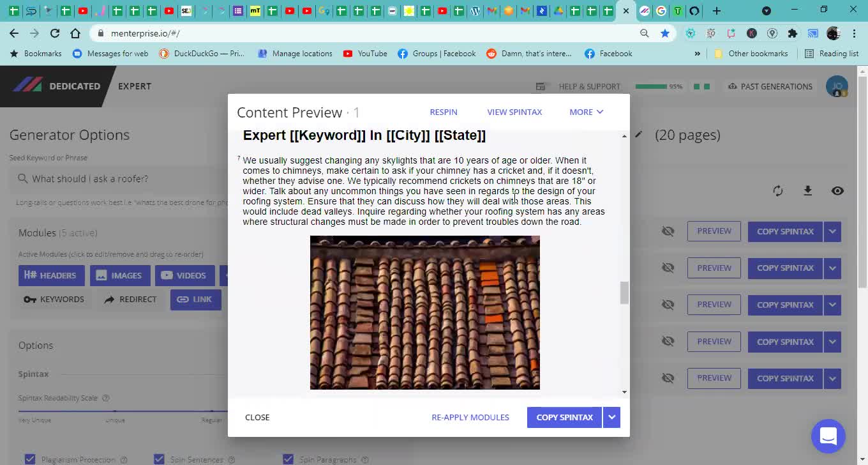The width and height of the screenshot is (868, 465).
Task: Switch to the DEDICATED tab
Action: (75, 86)
